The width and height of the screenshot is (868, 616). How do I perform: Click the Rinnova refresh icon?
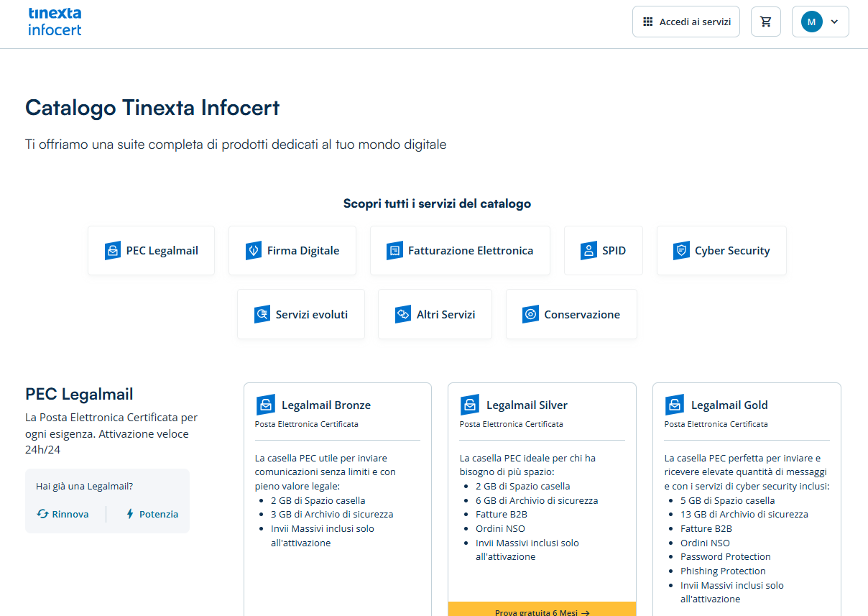(x=43, y=514)
